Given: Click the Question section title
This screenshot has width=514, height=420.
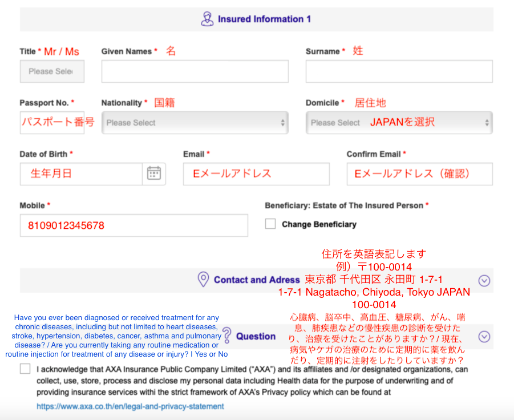Looking at the screenshot, I should [x=256, y=336].
